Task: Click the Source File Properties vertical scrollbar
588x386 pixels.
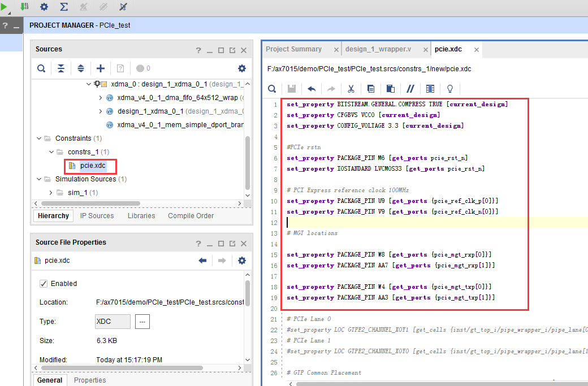Action: point(248,293)
